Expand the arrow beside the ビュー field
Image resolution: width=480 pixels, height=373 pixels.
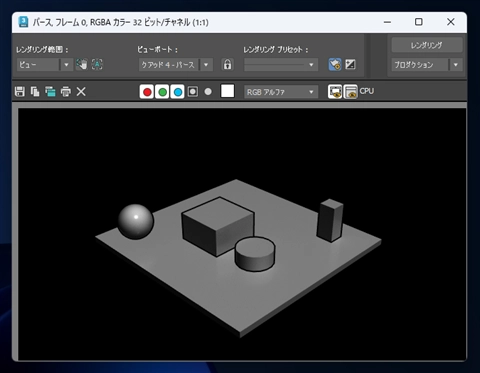point(66,65)
